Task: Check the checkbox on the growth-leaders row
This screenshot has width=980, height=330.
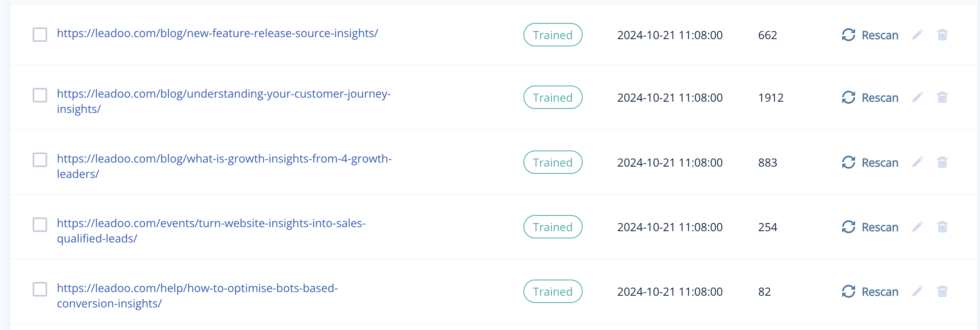Action: point(39,160)
